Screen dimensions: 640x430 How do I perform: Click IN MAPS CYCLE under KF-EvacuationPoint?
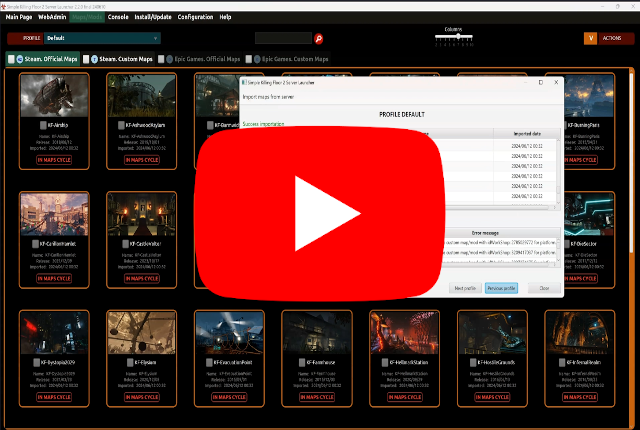(x=229, y=397)
